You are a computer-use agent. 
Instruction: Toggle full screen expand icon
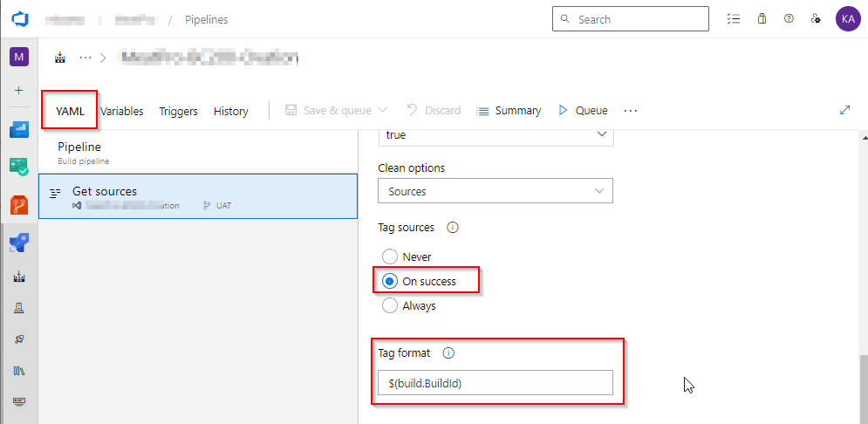pyautogui.click(x=844, y=111)
